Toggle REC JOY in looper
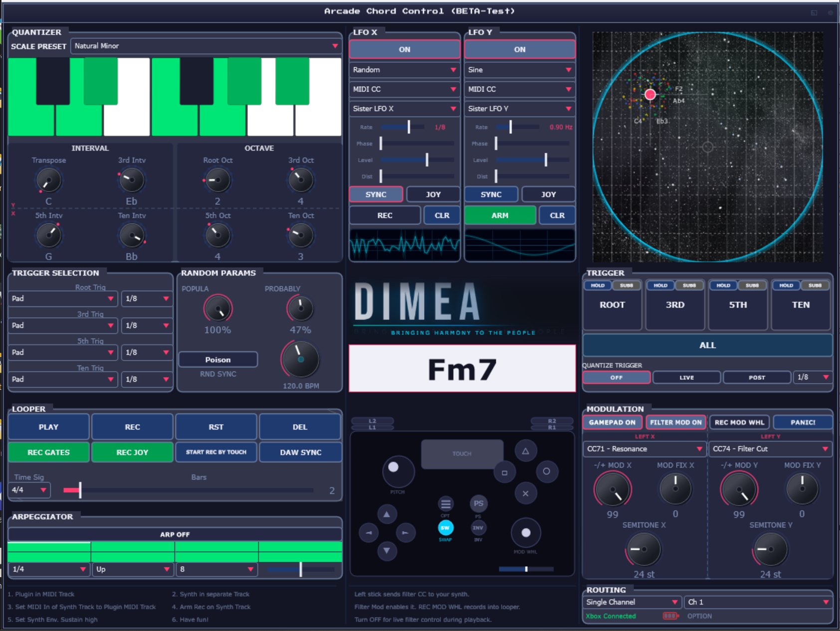The height and width of the screenshot is (631, 840). coord(133,452)
